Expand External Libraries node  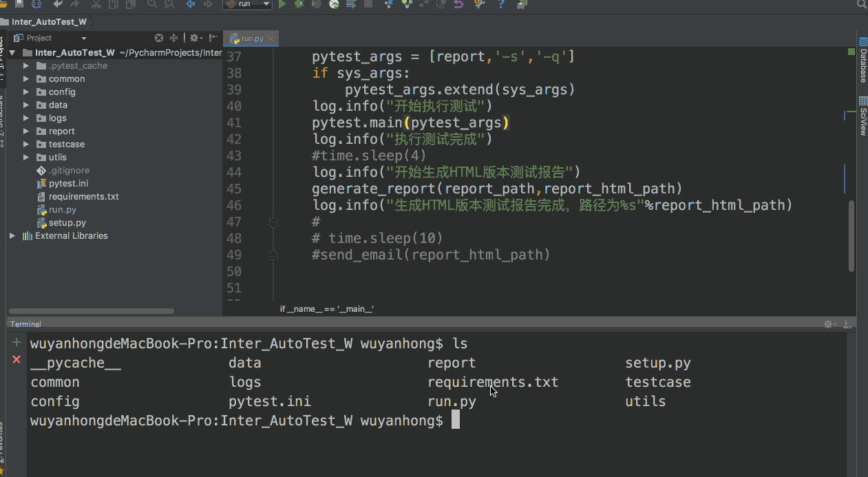point(12,236)
